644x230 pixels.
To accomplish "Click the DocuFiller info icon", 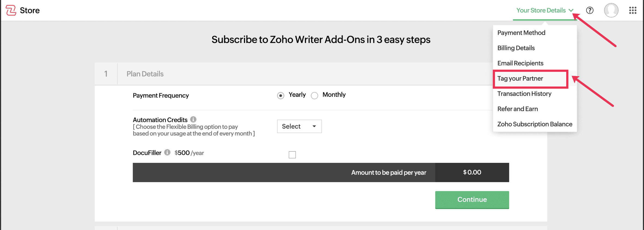I will point(167,152).
